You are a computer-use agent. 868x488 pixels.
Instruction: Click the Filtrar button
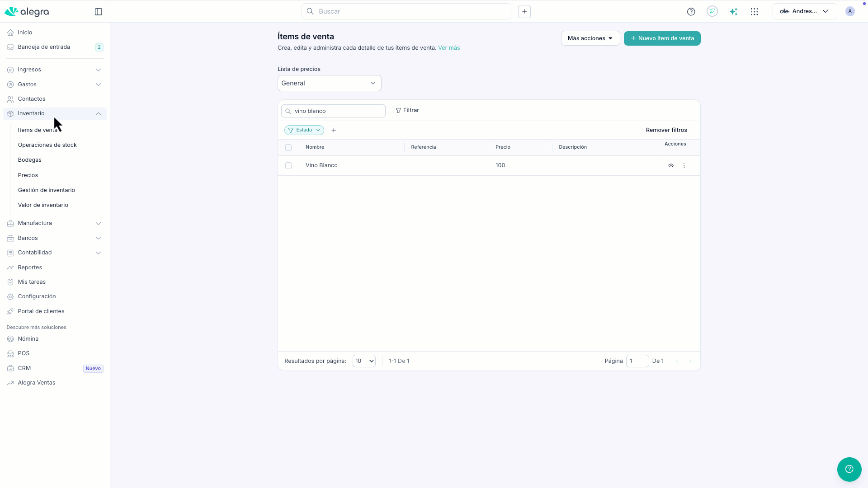[407, 110]
